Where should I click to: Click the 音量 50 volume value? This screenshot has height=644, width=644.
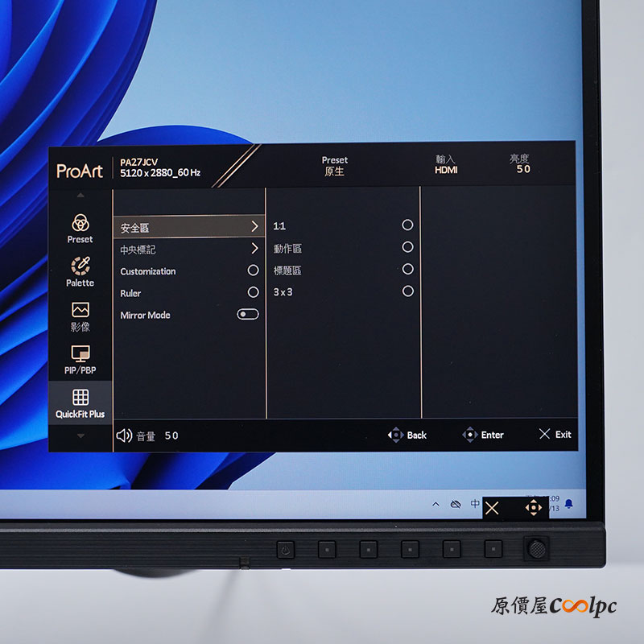(x=157, y=436)
